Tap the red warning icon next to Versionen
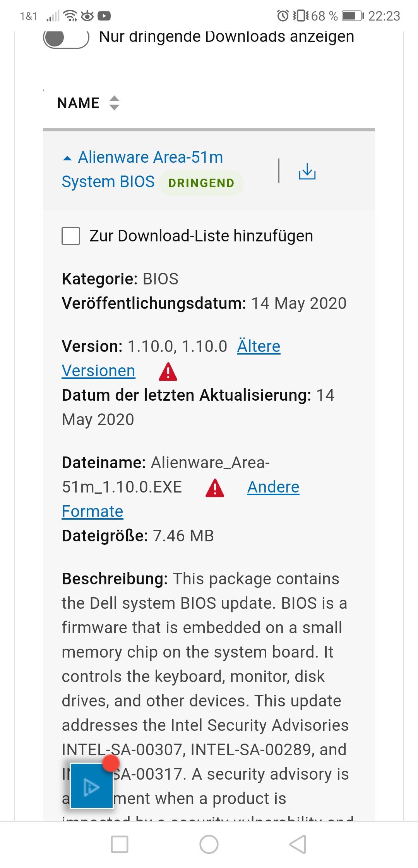Image resolution: width=418 pixels, height=868 pixels. click(168, 372)
